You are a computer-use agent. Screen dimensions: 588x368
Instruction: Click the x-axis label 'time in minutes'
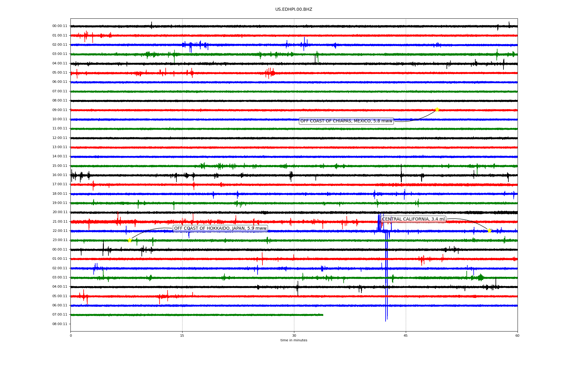pos(294,340)
